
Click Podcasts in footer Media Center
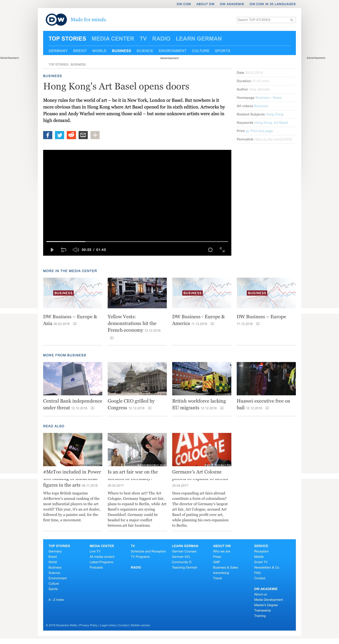coord(96,567)
